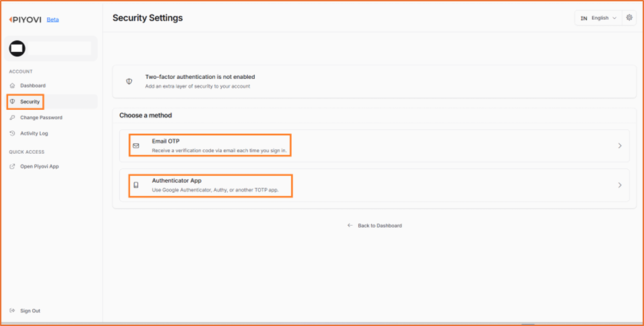644x326 pixels.
Task: Open the English language dropdown
Action: click(599, 18)
